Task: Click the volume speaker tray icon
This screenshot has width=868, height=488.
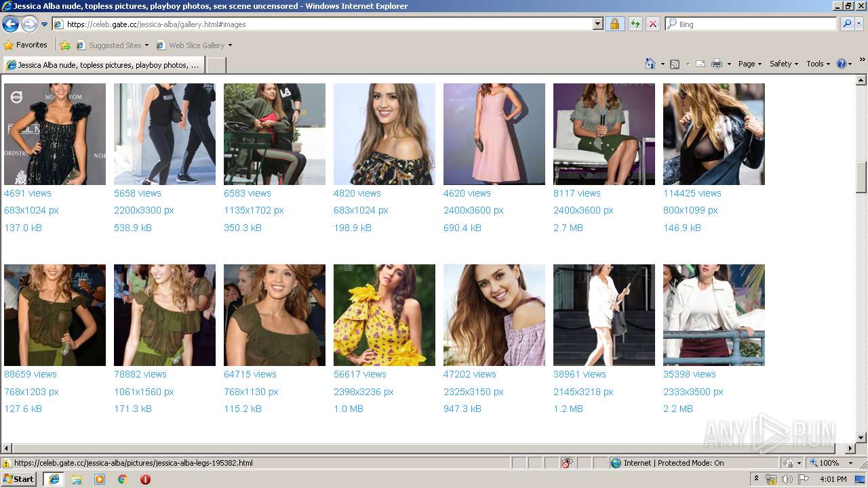Action: pos(787,479)
